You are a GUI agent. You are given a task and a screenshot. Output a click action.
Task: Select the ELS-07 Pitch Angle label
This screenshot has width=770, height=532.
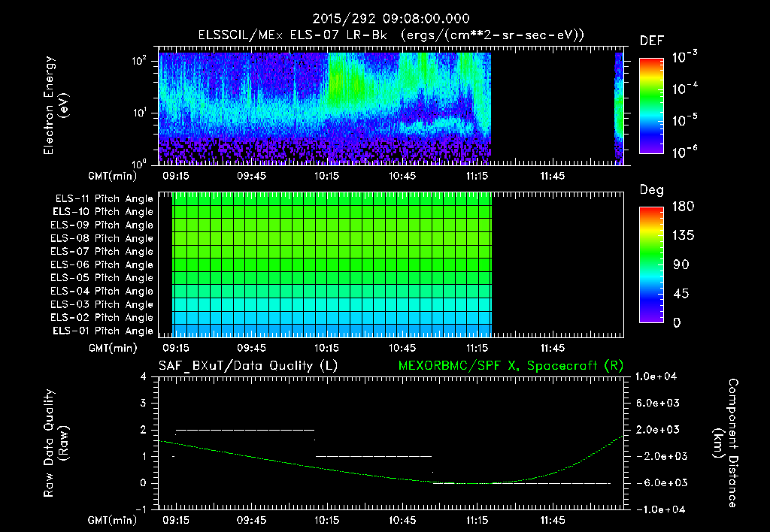click(x=102, y=251)
